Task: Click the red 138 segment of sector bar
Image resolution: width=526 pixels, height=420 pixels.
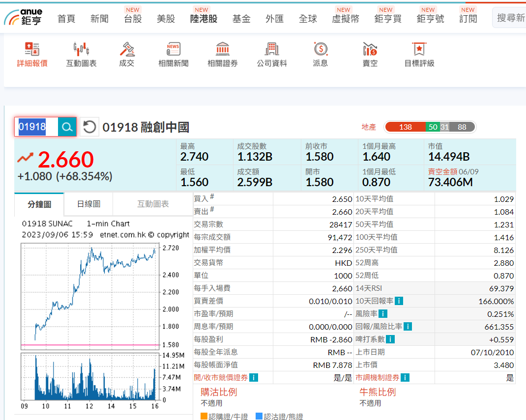Action: point(405,127)
